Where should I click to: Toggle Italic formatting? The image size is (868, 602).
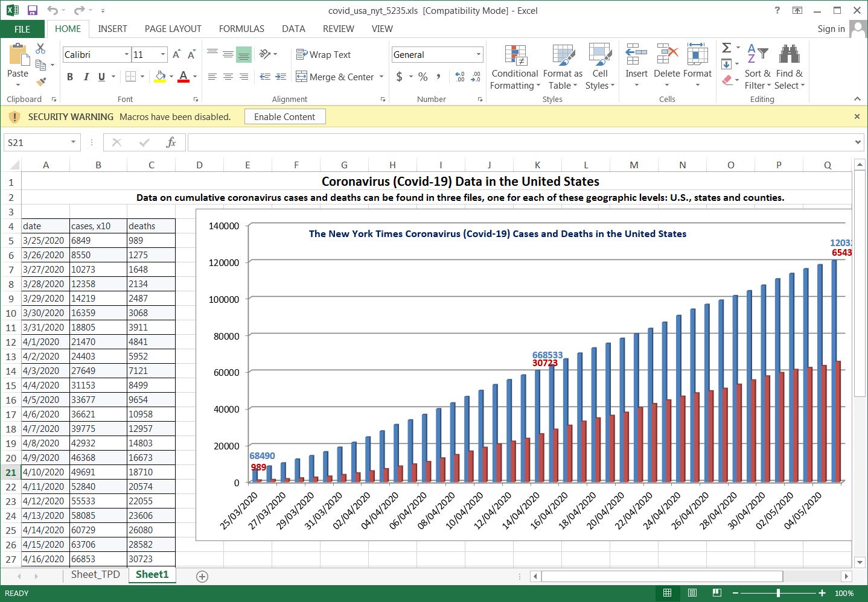86,77
